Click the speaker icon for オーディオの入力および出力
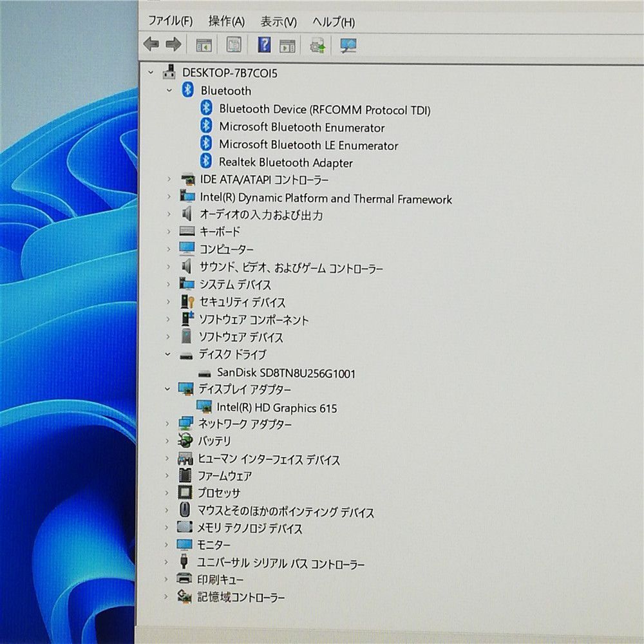 187,214
